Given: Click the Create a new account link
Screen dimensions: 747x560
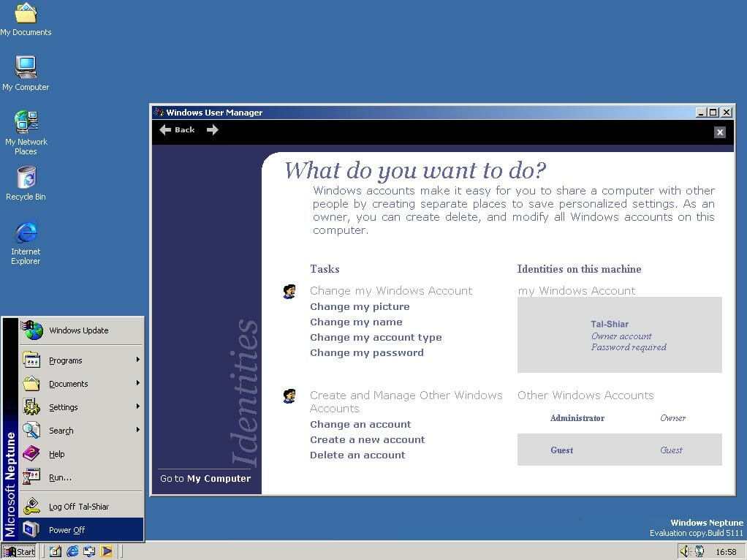Looking at the screenshot, I should pyautogui.click(x=367, y=439).
